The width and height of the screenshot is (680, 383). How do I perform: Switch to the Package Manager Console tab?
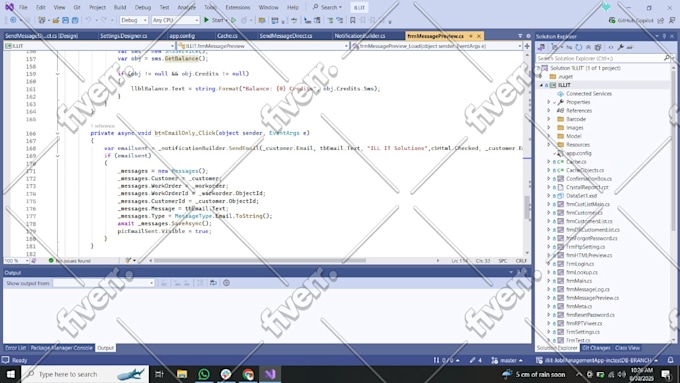tap(62, 348)
